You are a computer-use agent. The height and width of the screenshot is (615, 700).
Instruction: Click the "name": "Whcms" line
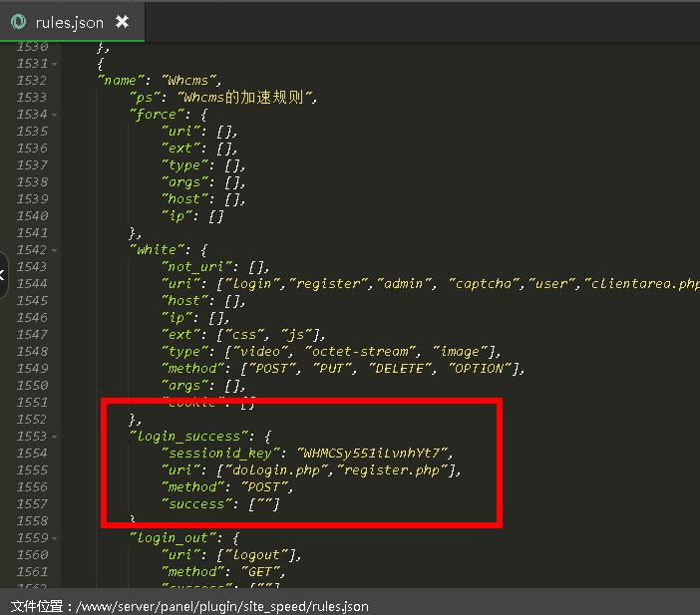160,81
